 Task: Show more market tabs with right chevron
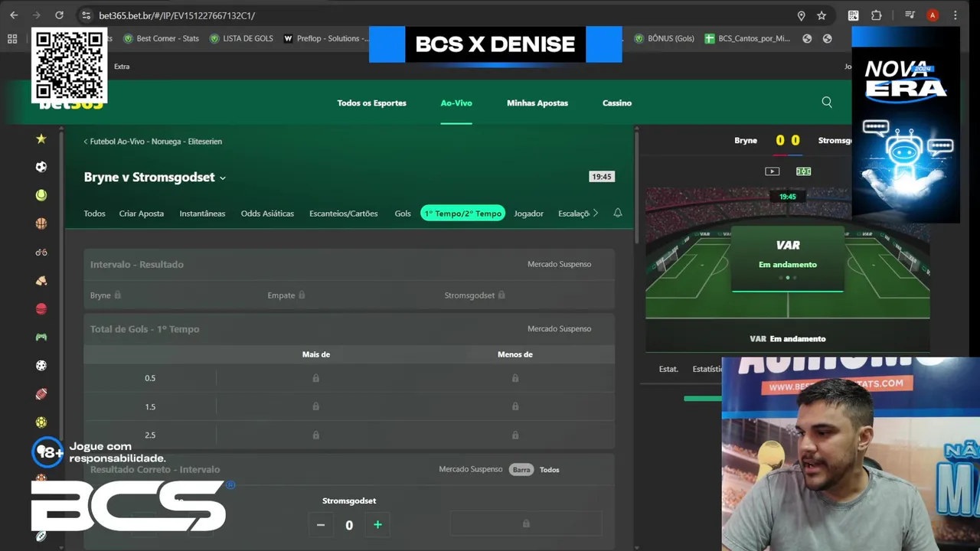click(596, 213)
